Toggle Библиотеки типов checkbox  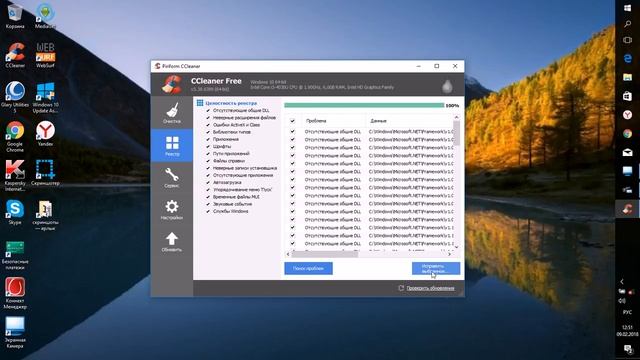coord(208,132)
